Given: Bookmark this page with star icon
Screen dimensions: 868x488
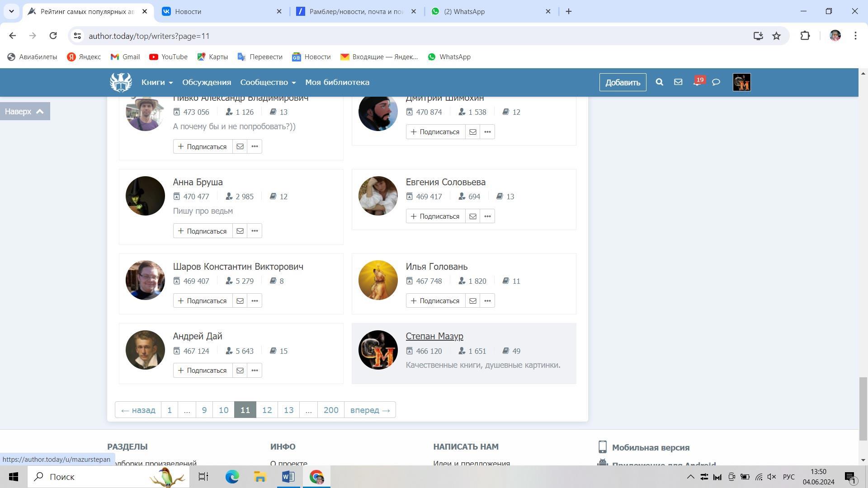Looking at the screenshot, I should [776, 36].
